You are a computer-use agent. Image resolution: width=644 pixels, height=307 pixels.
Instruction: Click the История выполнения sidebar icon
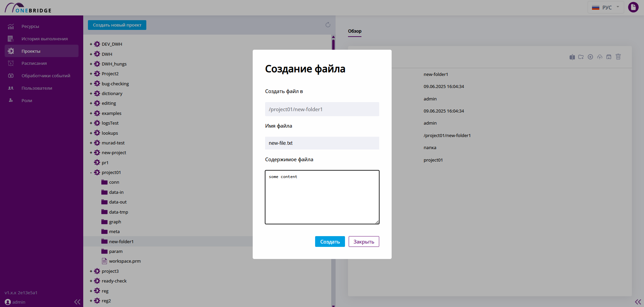pos(11,39)
